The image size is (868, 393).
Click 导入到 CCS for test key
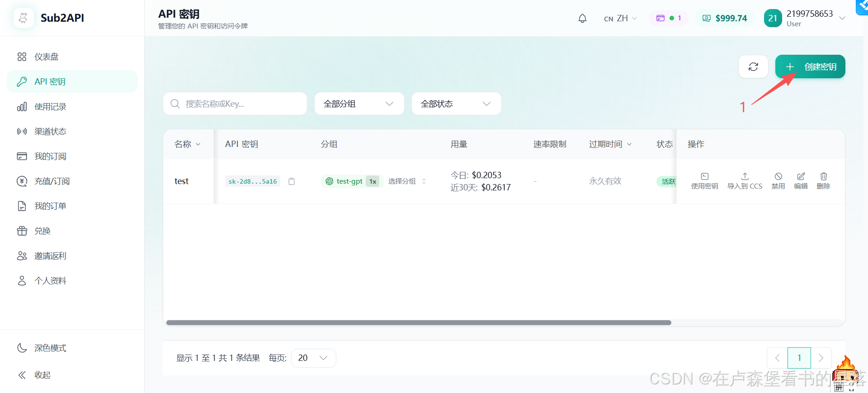[x=745, y=181]
